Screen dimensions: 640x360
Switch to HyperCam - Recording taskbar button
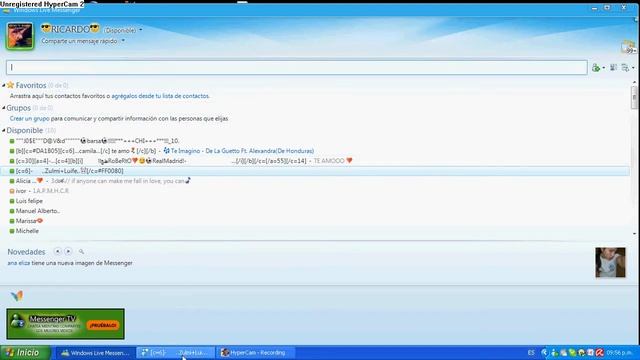pos(255,353)
